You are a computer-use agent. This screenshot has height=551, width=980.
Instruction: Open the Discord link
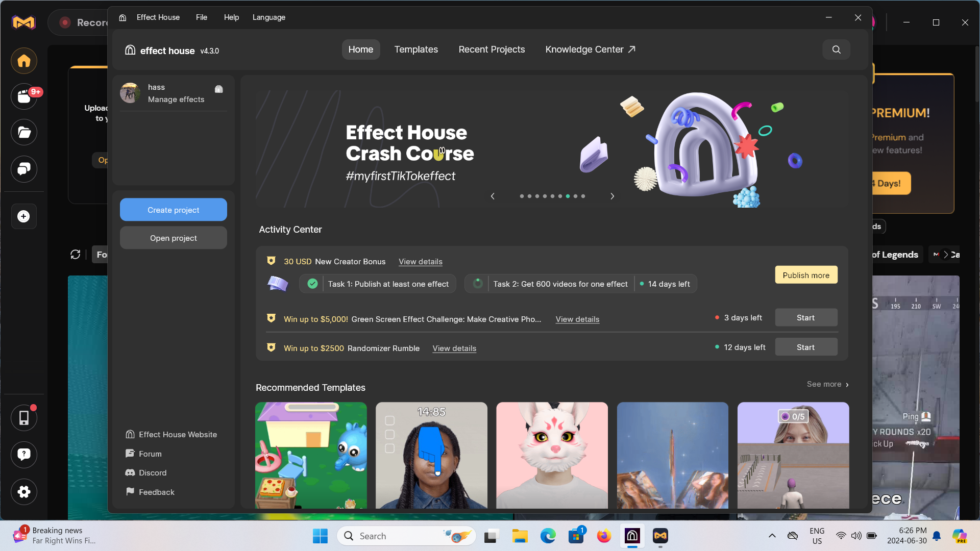[x=146, y=472]
